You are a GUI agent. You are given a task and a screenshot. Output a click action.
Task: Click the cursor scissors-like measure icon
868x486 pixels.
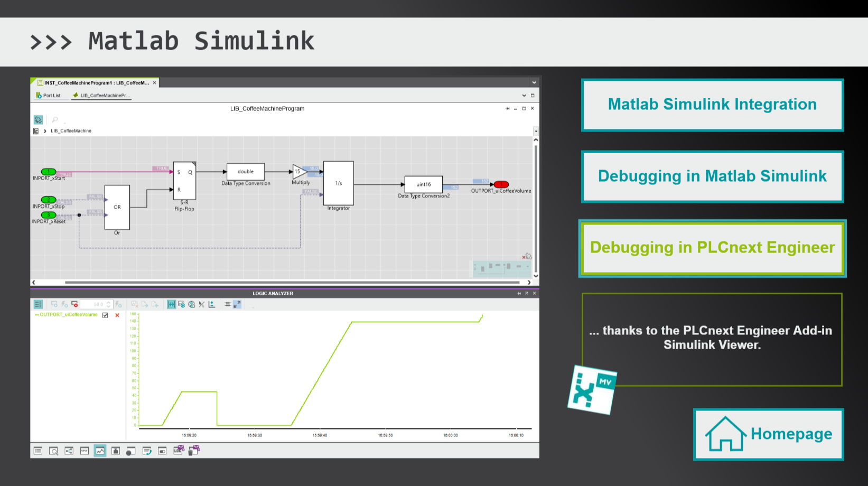coord(201,304)
